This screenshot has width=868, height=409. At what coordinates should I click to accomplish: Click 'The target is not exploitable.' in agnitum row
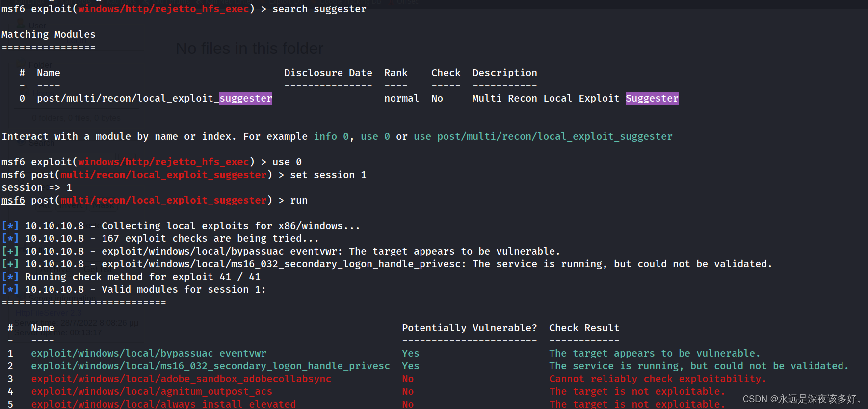(x=637, y=391)
